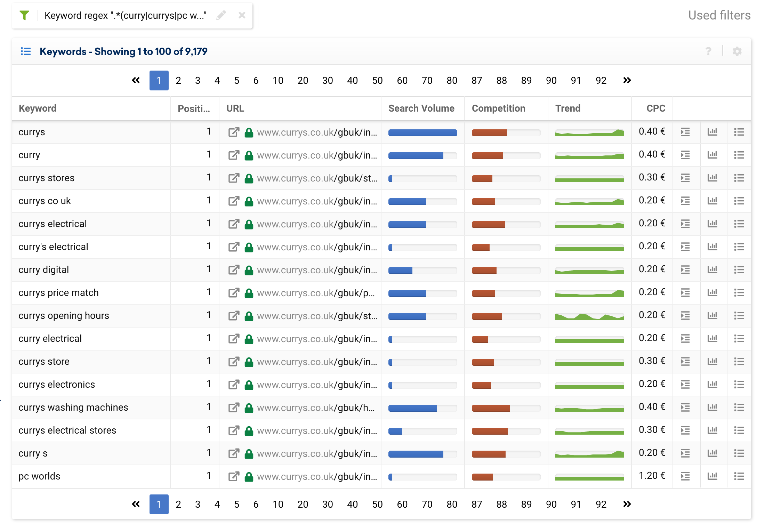Open URL link for currys washing machines

pos(316,408)
